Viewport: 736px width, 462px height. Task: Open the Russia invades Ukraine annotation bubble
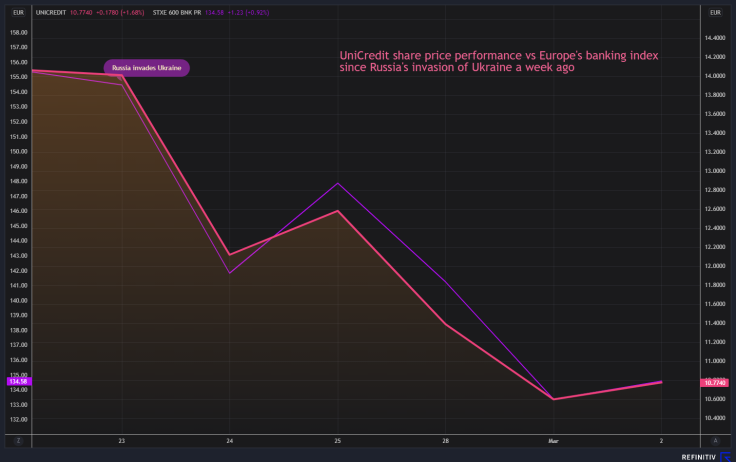pos(146,68)
